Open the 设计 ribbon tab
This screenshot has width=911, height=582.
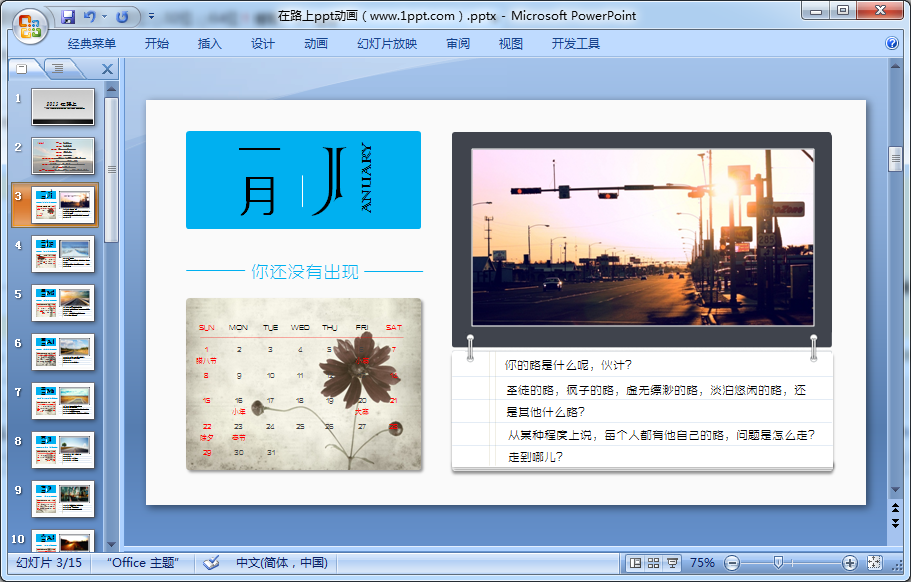[x=263, y=44]
